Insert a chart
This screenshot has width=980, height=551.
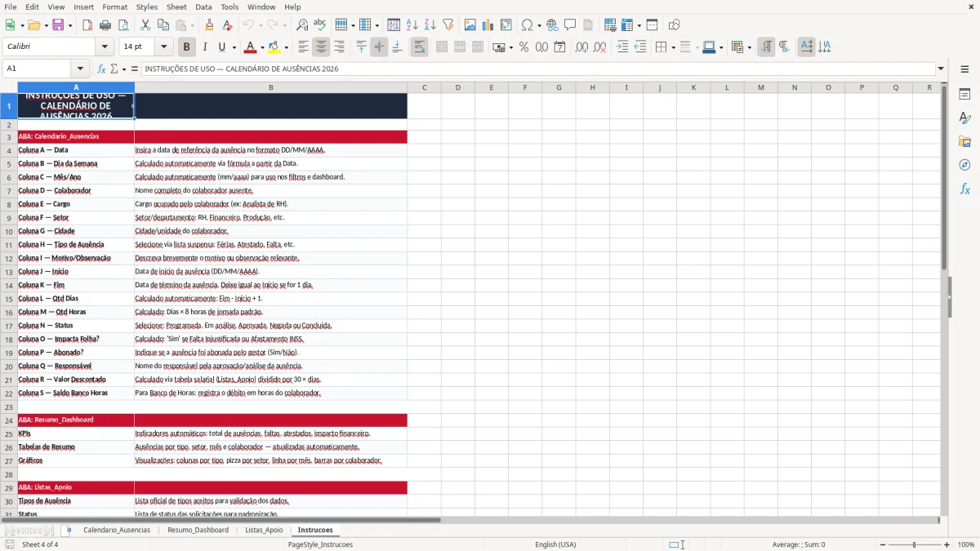488,25
